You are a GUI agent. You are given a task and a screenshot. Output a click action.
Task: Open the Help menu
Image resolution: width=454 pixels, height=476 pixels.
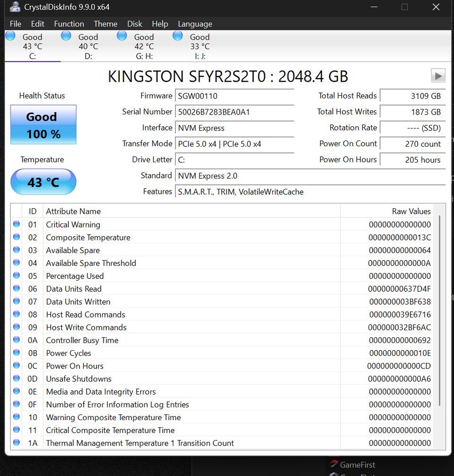160,24
